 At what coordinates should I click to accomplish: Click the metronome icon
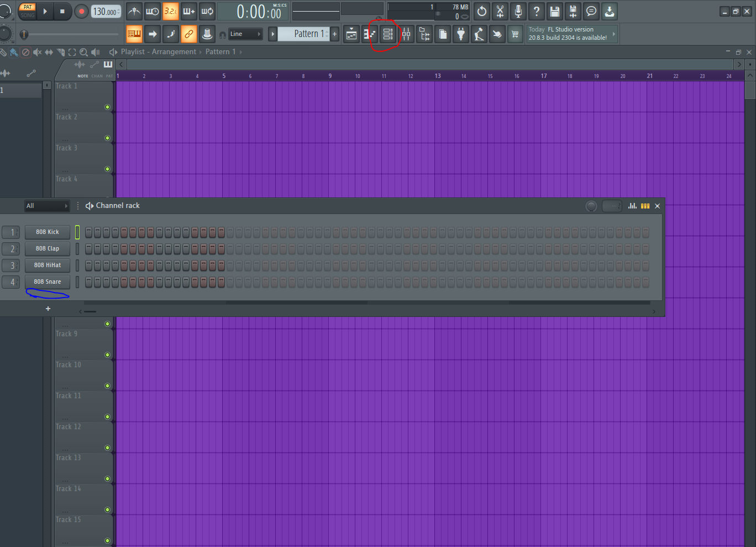(134, 11)
